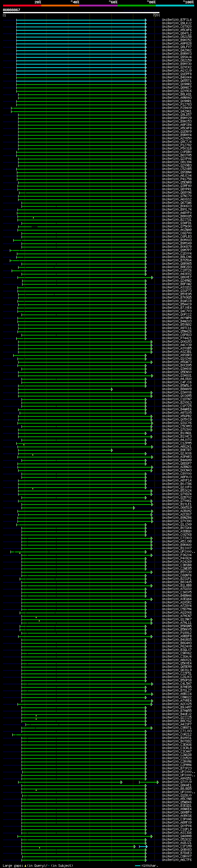Open hit UniRef100_B7FIL4
Image resolution: width=197 pixels, height=868 pixels.
[x=177, y=20]
